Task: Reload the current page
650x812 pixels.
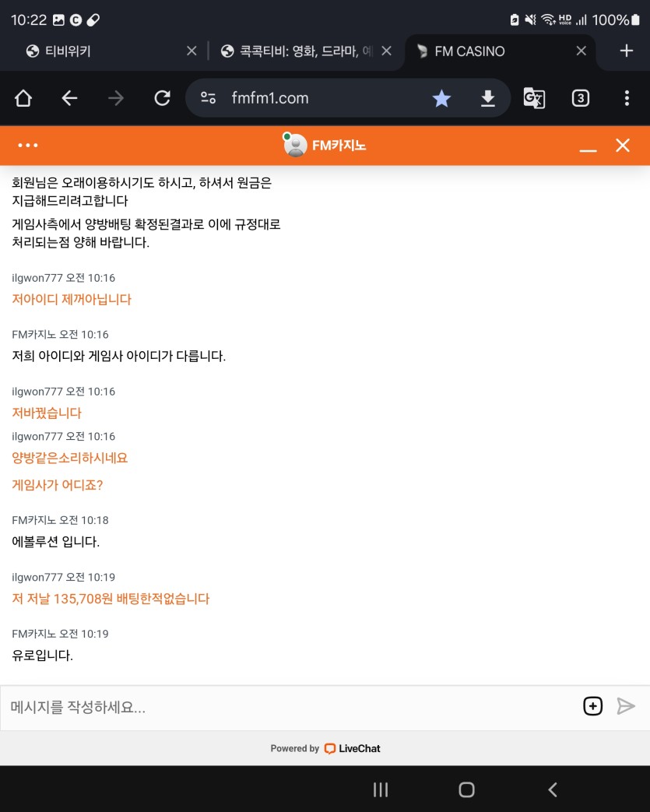Action: [x=162, y=98]
